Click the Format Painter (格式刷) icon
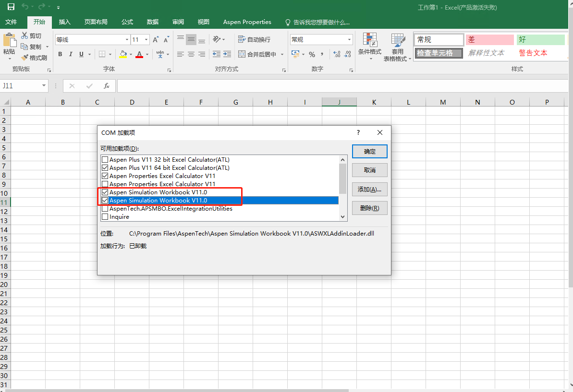 24,58
